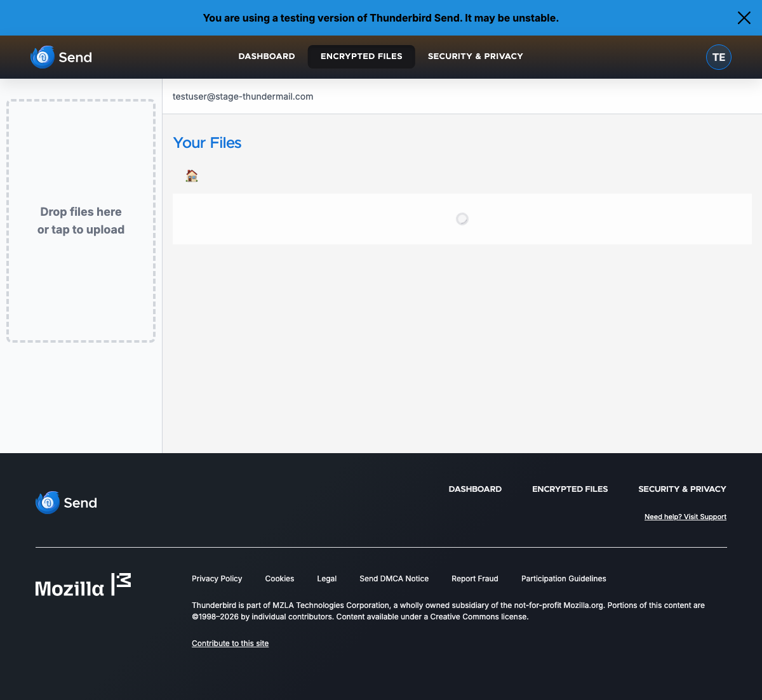762x700 pixels.
Task: Close the testing version banner
Action: (744, 18)
